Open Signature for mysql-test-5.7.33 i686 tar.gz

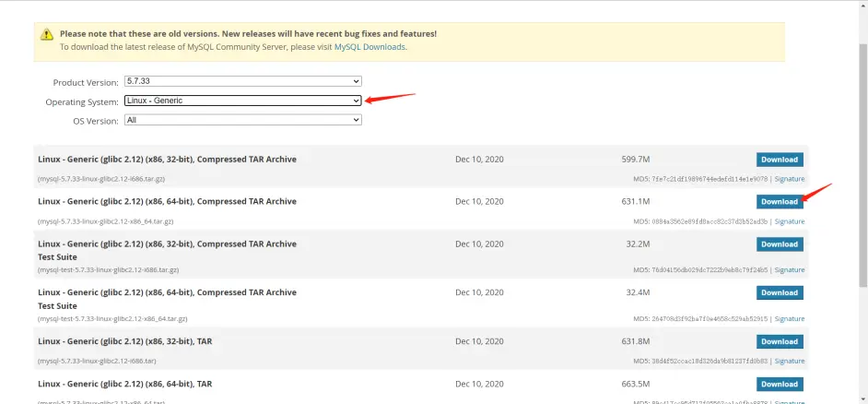click(x=790, y=270)
